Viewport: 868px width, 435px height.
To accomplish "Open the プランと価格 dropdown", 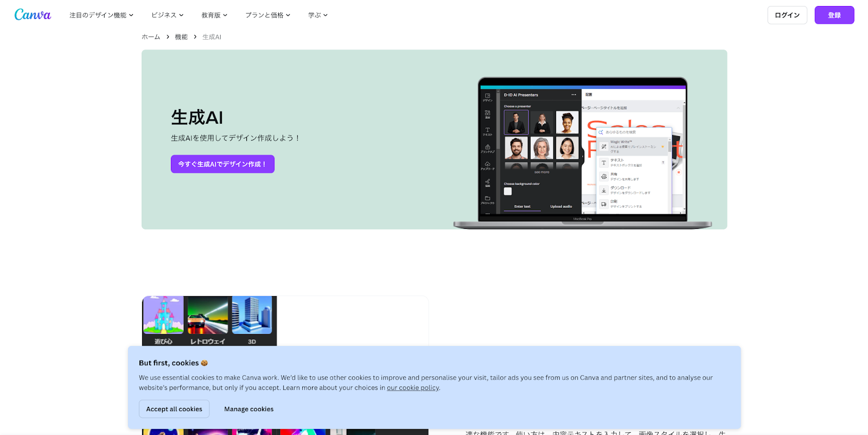I will (x=268, y=15).
